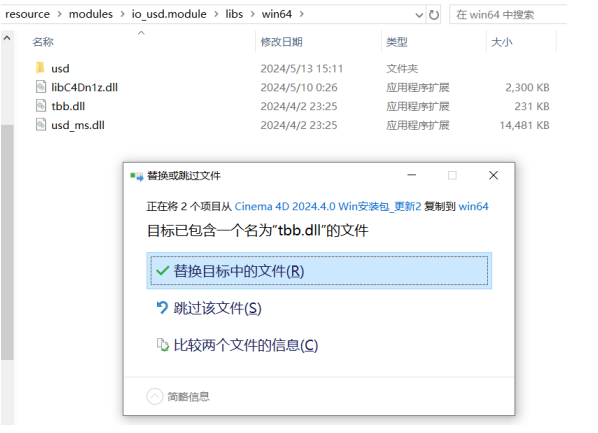Open the Cinema 4D 2024.4.0 source link
The image size is (598, 433).
328,206
